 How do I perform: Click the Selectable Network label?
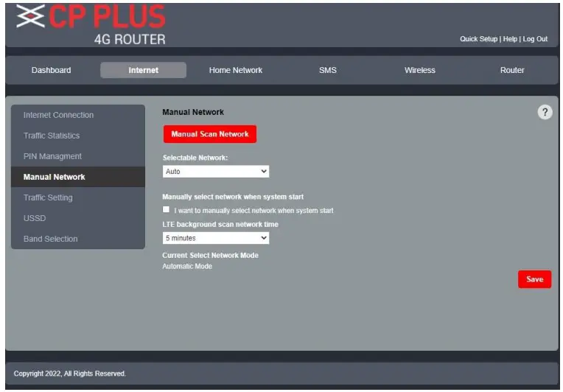[195, 158]
